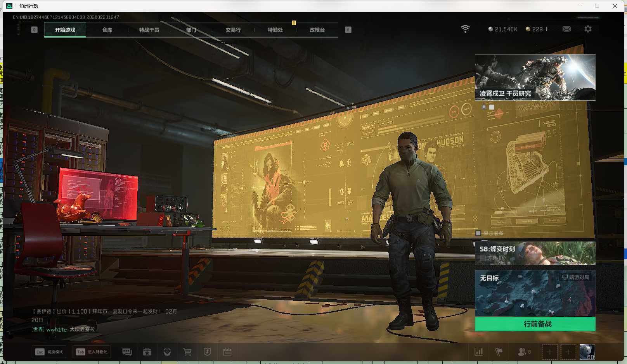Open the calendar events icon
The height and width of the screenshot is (364, 627).
coord(227,352)
